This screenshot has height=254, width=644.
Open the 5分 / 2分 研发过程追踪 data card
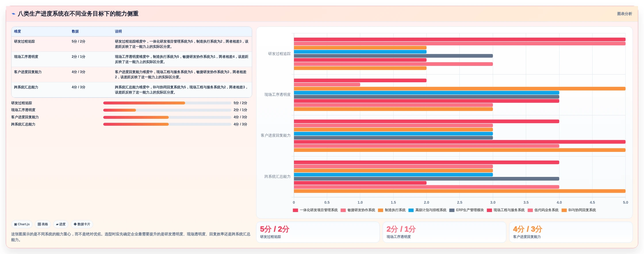coord(318,232)
